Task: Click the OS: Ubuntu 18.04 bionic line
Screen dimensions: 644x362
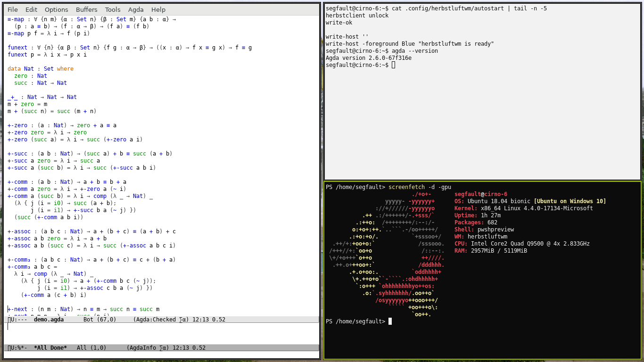Action: coord(530,201)
